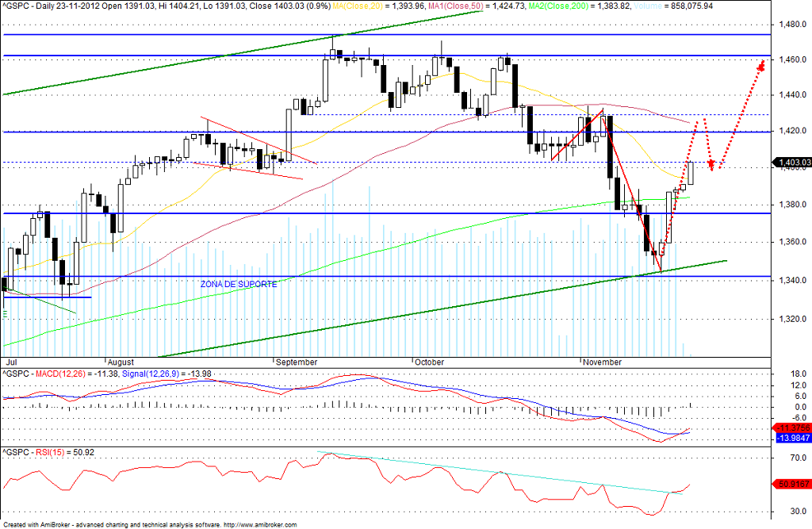This screenshot has width=812, height=529.
Task: Select the 50.9167 RSI value tag
Action: click(792, 484)
